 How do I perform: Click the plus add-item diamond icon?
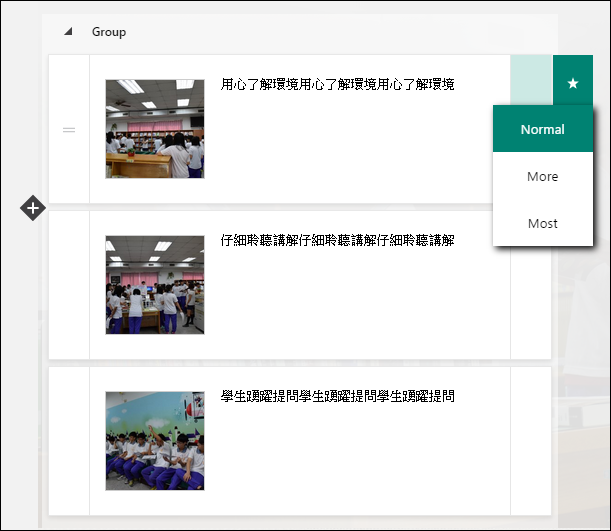pos(33,208)
